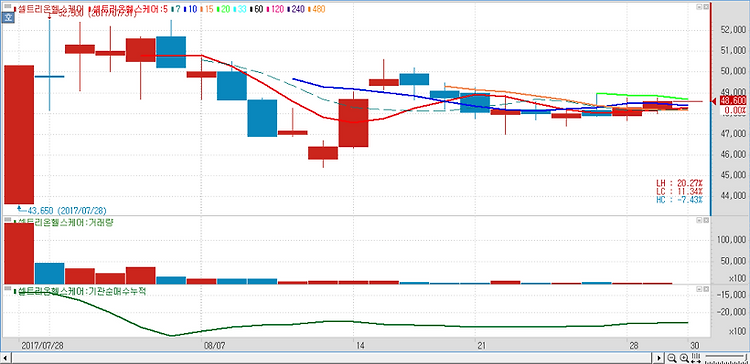
Task: Select the 480-day moving average legend
Action: point(317,9)
